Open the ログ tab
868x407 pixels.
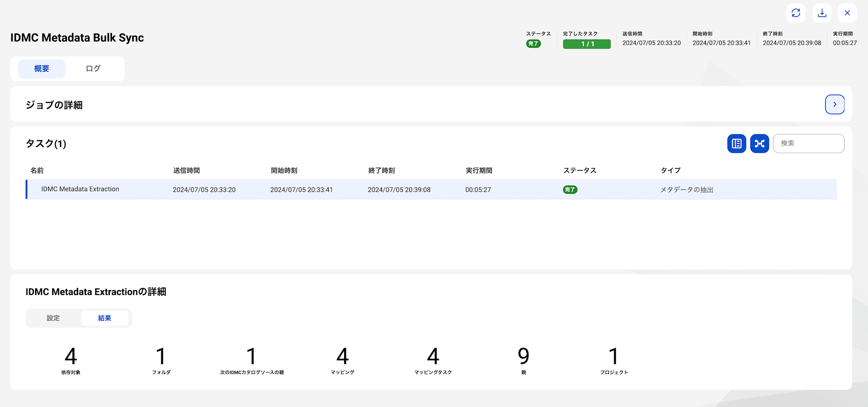pos(93,69)
